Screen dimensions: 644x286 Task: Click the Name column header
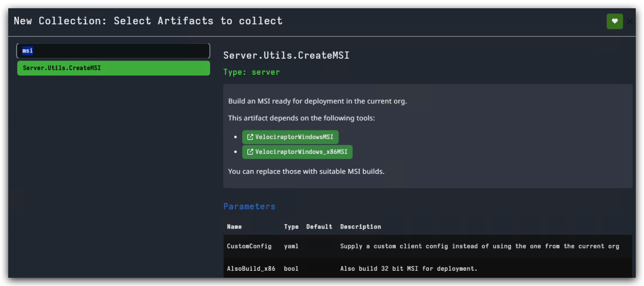235,227
